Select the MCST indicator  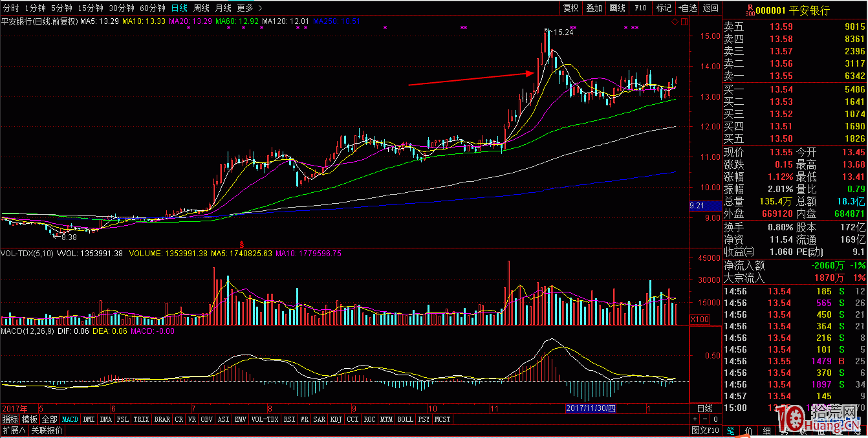[x=443, y=419]
